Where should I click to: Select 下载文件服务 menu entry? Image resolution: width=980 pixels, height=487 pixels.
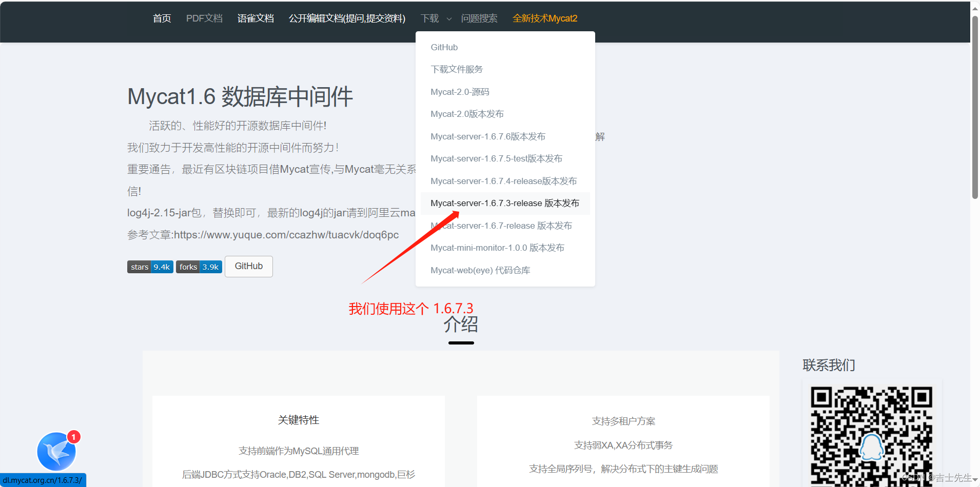point(505,69)
